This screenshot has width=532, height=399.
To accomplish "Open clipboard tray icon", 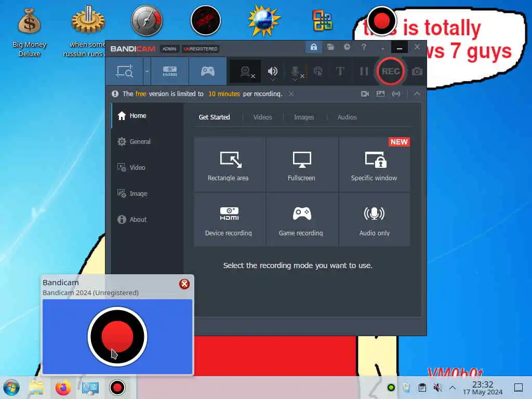I will pos(422,388).
